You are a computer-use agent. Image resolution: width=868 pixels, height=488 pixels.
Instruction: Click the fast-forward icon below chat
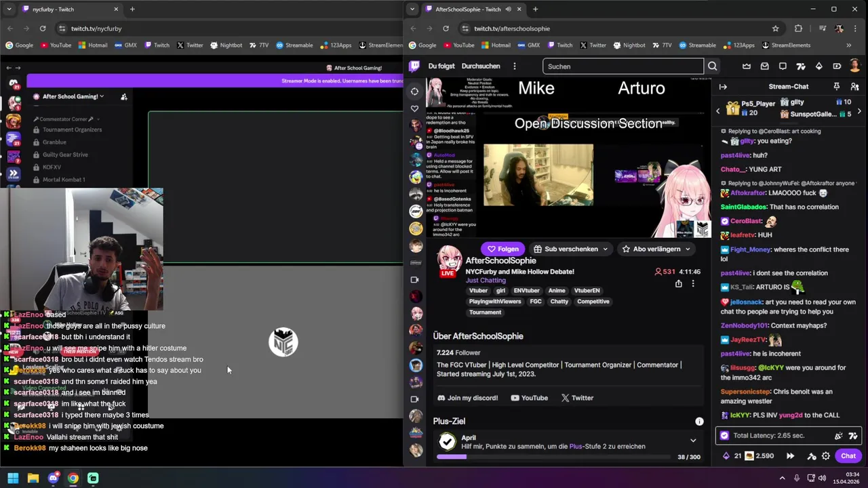coord(790,456)
